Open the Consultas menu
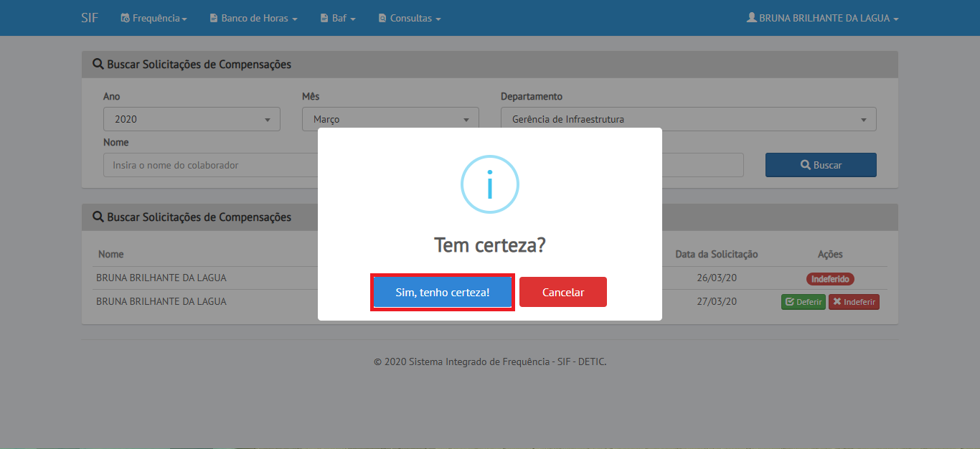Image resolution: width=980 pixels, height=449 pixels. point(410,18)
